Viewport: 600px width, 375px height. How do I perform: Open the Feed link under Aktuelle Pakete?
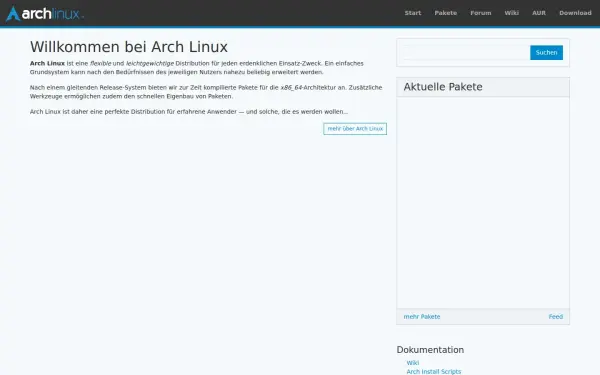[x=556, y=317]
